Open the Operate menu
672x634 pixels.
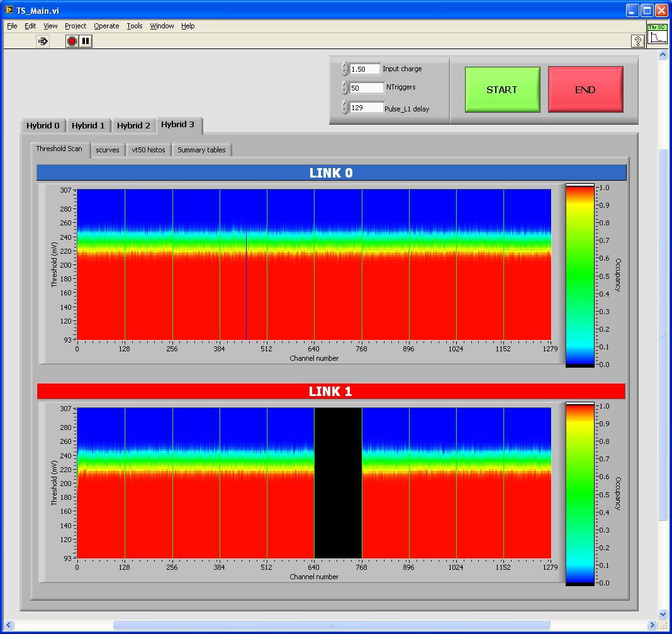pyautogui.click(x=106, y=26)
